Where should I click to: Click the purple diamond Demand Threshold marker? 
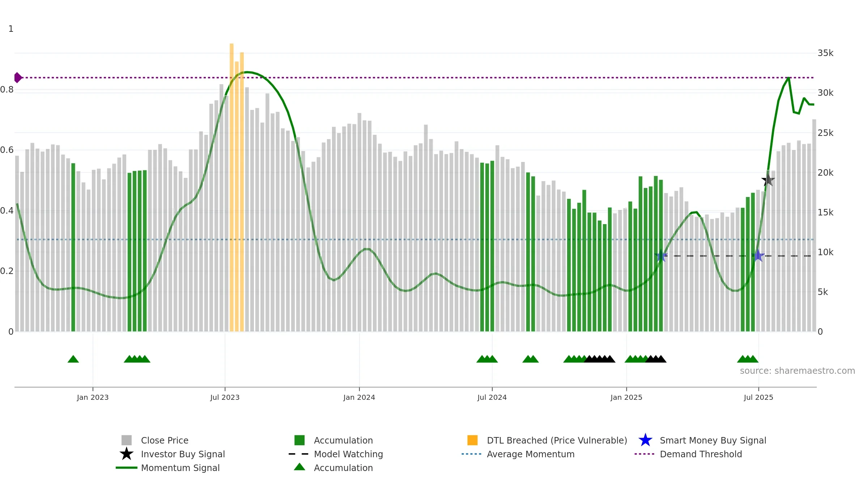click(18, 77)
